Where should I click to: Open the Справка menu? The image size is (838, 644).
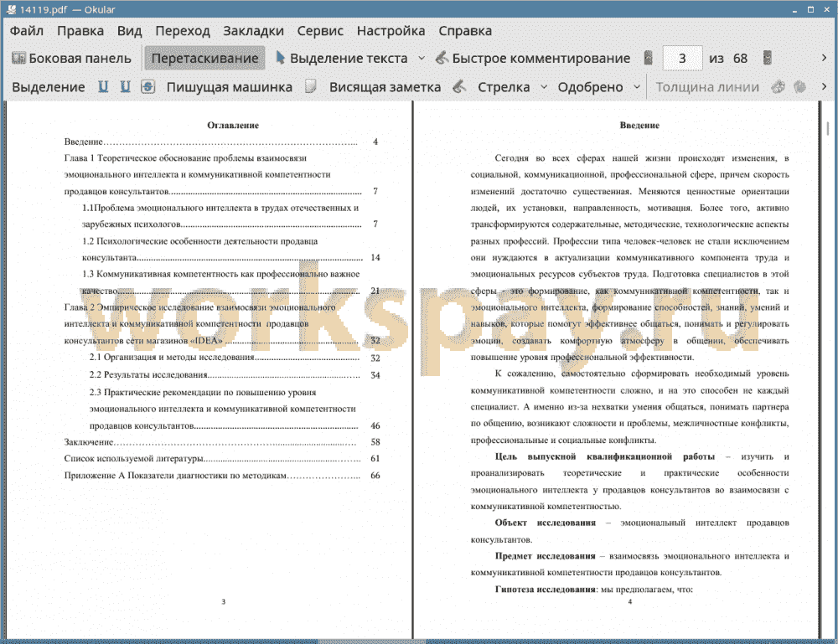click(x=465, y=31)
